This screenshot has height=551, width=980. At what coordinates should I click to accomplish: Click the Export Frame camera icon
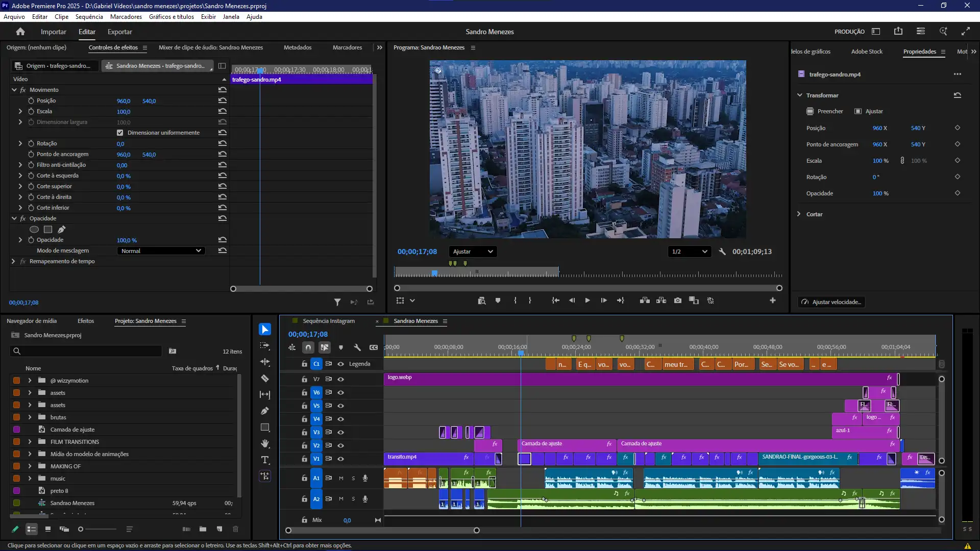tap(677, 300)
